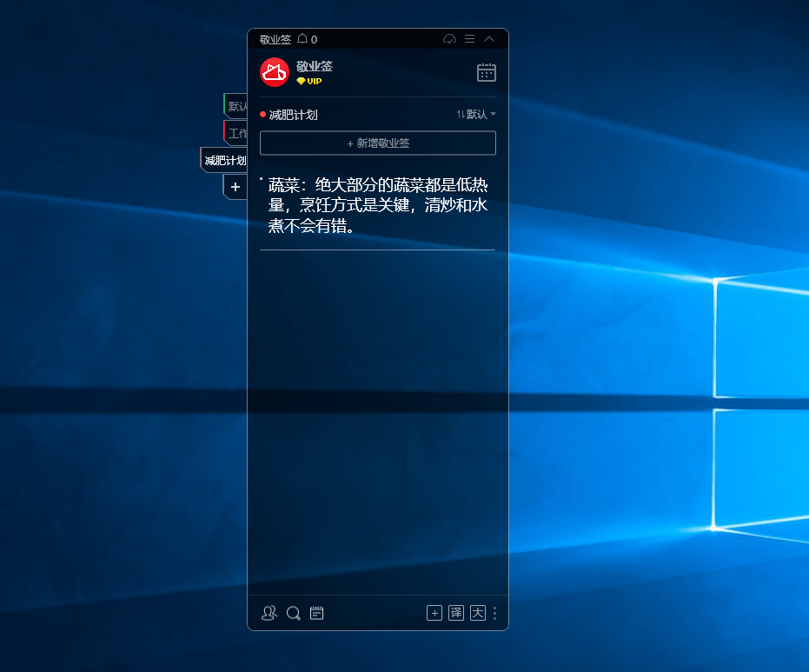Collapse the window with the chevron arrow

click(x=488, y=38)
